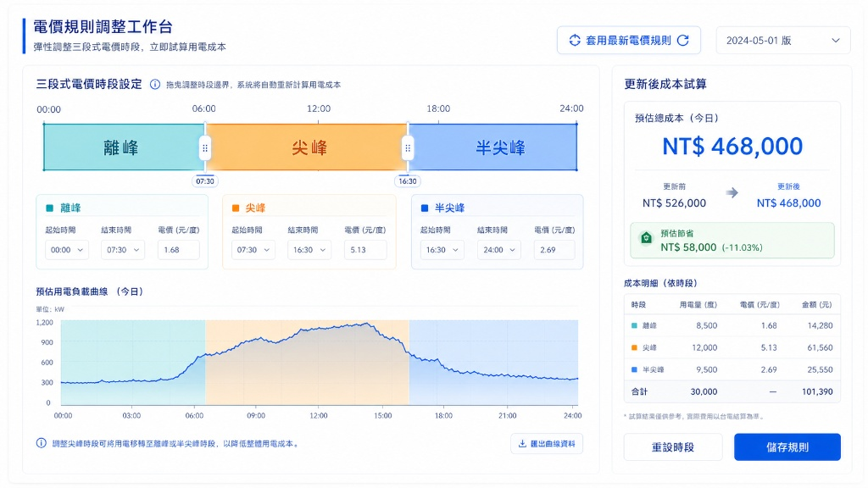Select the teal 離峰 segment on timeline bar
The height and width of the screenshot is (488, 868).
pyautogui.click(x=124, y=147)
